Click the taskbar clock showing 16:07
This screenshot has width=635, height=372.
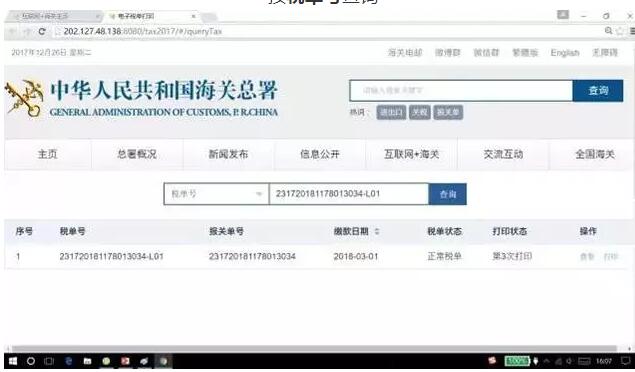604,361
